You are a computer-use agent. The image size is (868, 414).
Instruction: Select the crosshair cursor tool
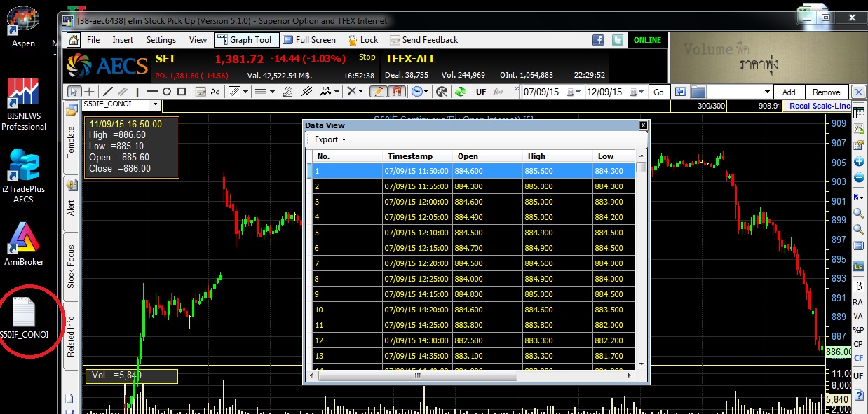(90, 92)
